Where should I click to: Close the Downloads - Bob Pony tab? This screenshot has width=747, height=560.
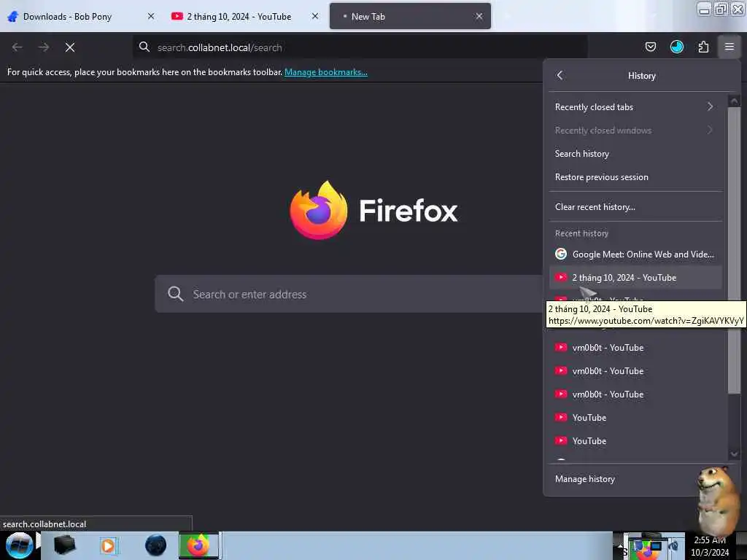[x=151, y=16]
